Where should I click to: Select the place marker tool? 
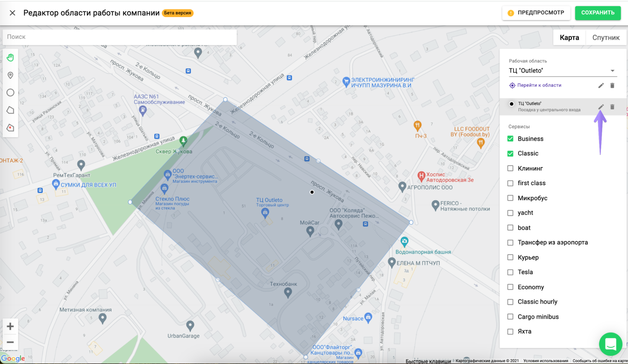click(10, 75)
